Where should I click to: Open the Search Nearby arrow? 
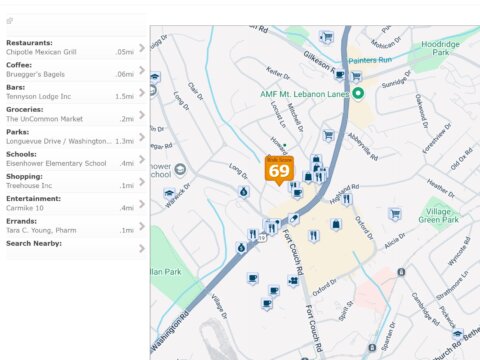142,248
